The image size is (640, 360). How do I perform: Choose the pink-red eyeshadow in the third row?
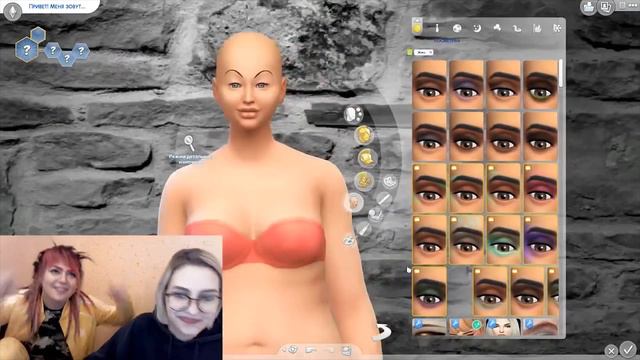point(540,188)
